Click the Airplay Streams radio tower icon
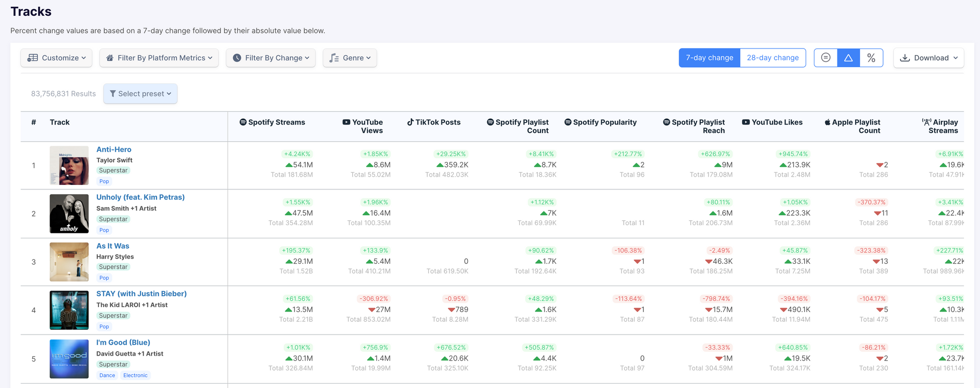Screen dimensions: 980x388 pos(926,122)
